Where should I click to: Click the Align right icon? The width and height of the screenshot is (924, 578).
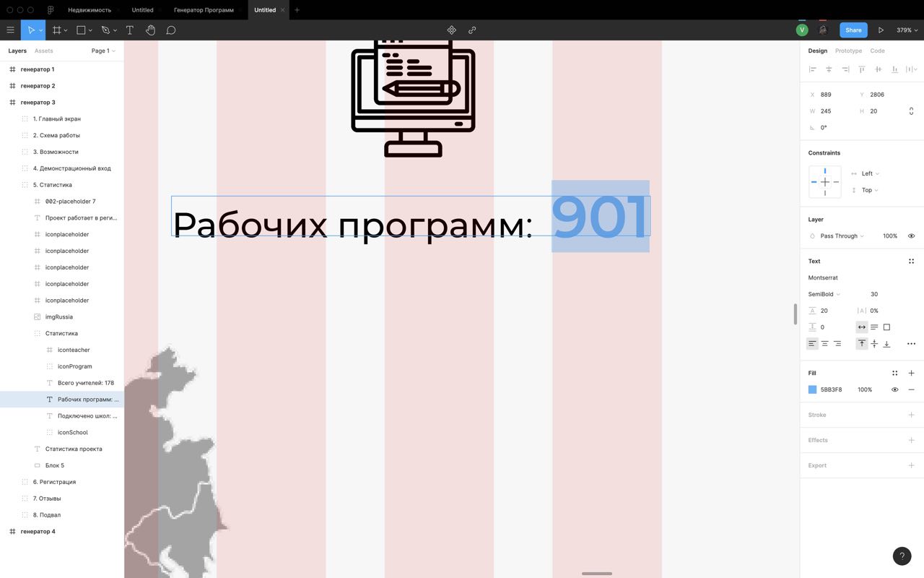pyautogui.click(x=845, y=69)
